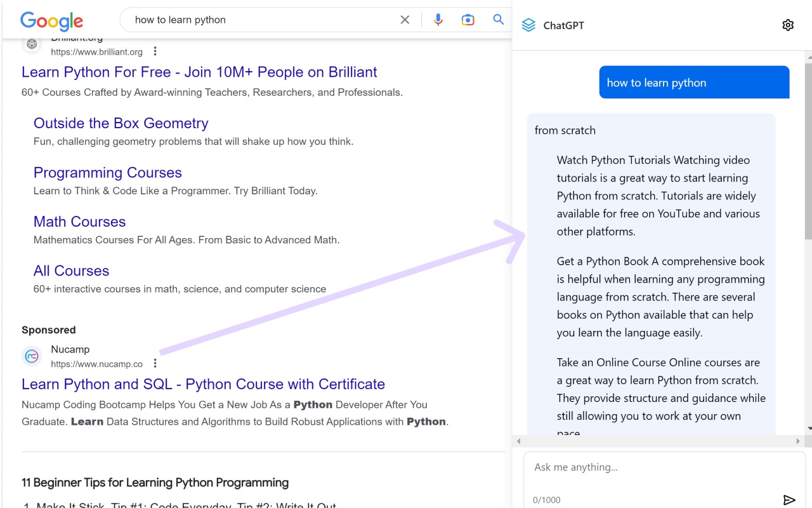Click chat horizontal scrollbar right arrow
The height and width of the screenshot is (508, 812).
point(798,441)
